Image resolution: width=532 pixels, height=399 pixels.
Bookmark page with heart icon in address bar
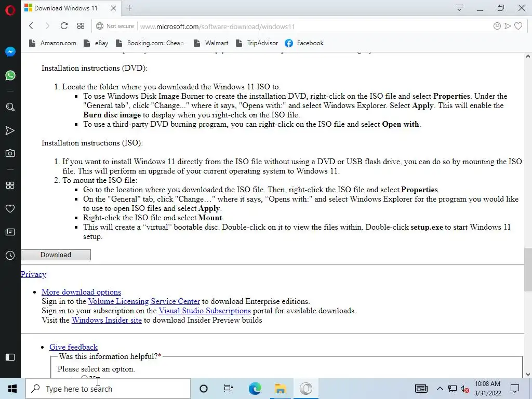click(518, 26)
